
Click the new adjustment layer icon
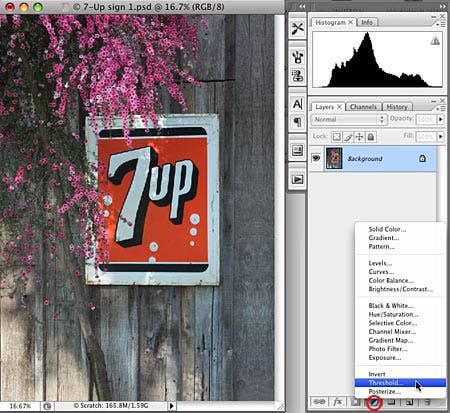click(x=374, y=403)
